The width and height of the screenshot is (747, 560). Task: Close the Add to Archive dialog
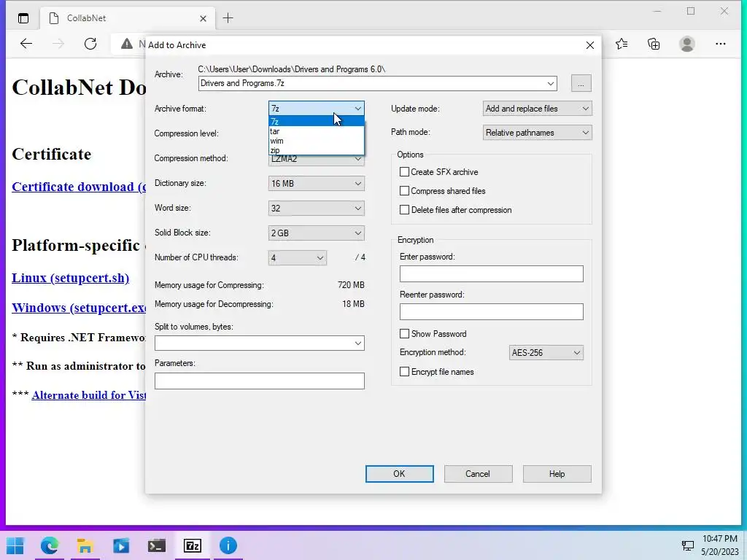pos(589,45)
